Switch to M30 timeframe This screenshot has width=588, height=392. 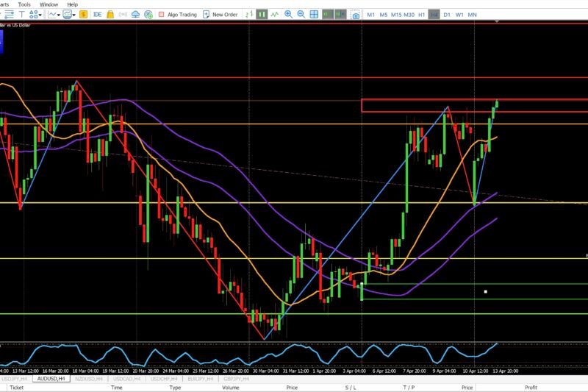click(409, 15)
